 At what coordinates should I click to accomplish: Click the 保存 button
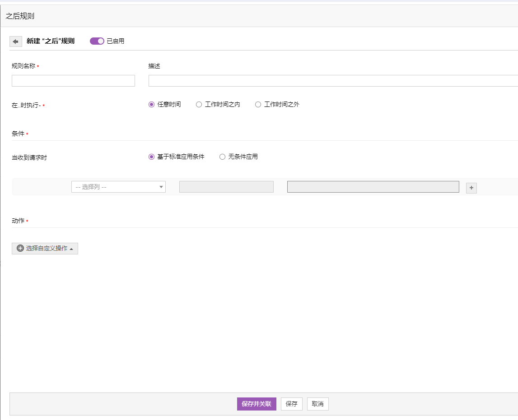coord(292,404)
